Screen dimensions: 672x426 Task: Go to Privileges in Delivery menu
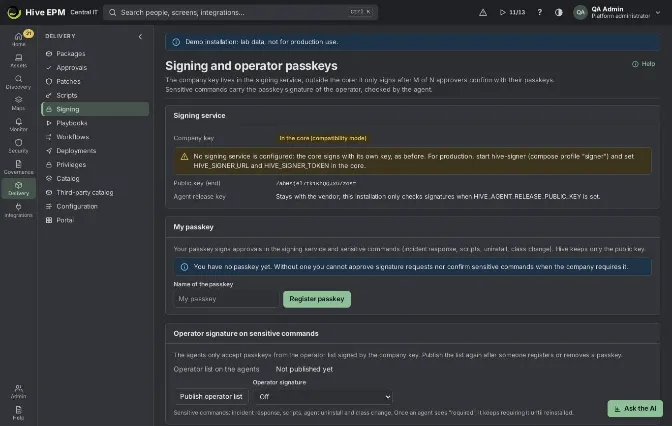tap(95, 165)
